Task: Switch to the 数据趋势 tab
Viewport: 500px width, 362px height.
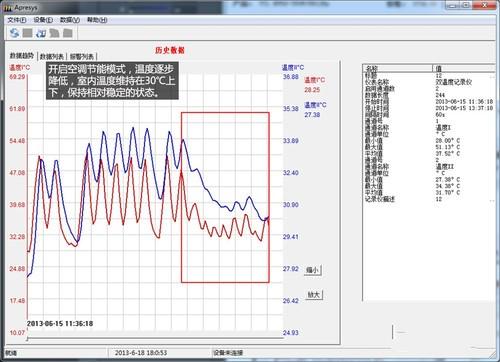Action: point(22,56)
